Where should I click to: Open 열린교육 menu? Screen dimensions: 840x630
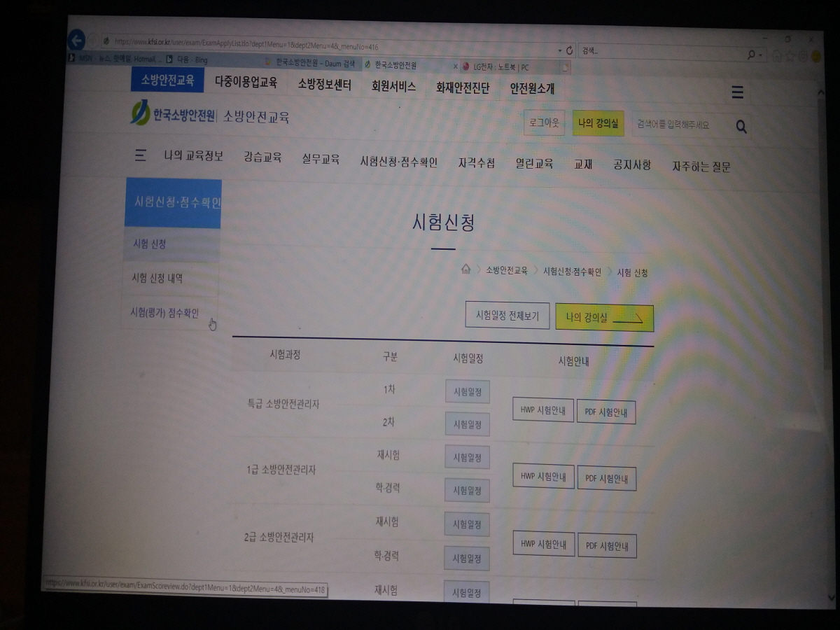[534, 164]
